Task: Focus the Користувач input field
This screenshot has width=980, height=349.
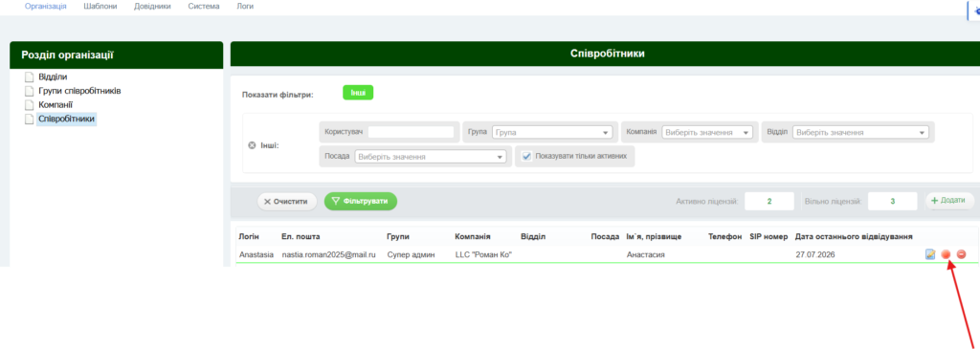Action: click(412, 133)
